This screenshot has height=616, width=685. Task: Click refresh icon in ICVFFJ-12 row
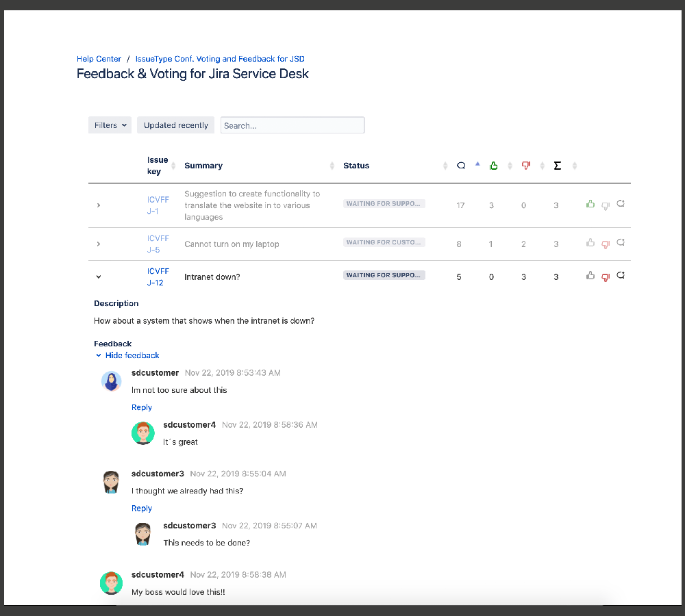621,275
